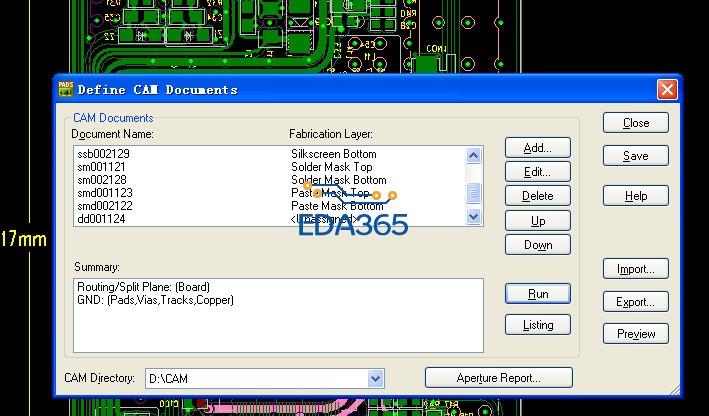Select document smd001123 in the list
The image size is (709, 416).
(x=105, y=193)
